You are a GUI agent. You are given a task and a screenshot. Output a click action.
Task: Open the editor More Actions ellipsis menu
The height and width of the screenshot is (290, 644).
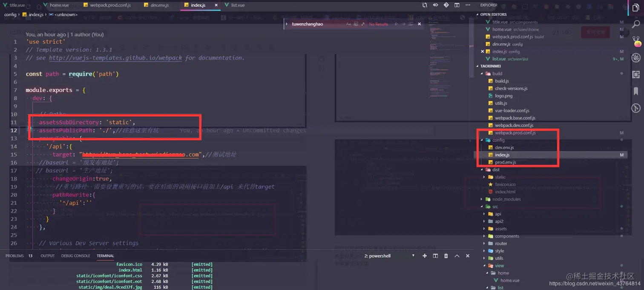tap(468, 5)
